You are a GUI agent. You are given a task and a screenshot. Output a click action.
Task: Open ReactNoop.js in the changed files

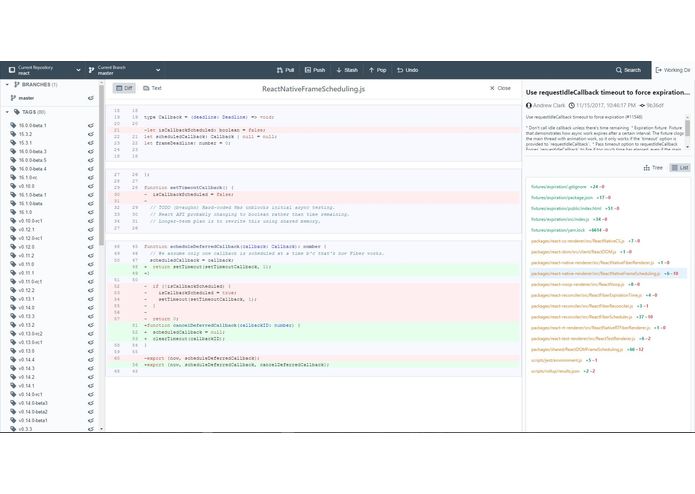pos(578,284)
